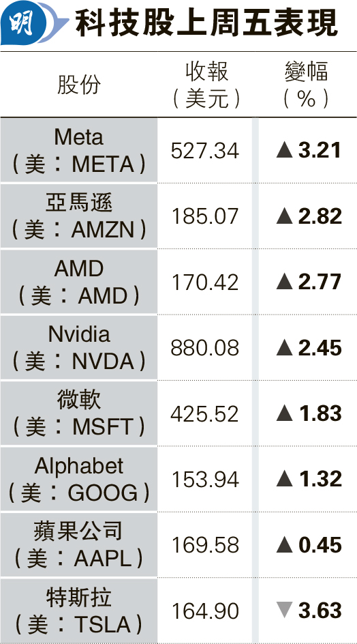Click the up triangle next to 2.82
This screenshot has width=357, height=644.
[284, 216]
